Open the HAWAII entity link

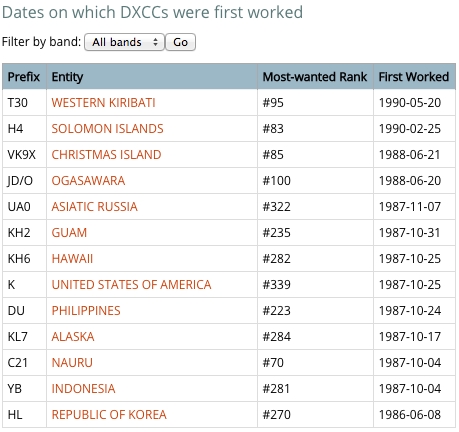pyautogui.click(x=72, y=259)
